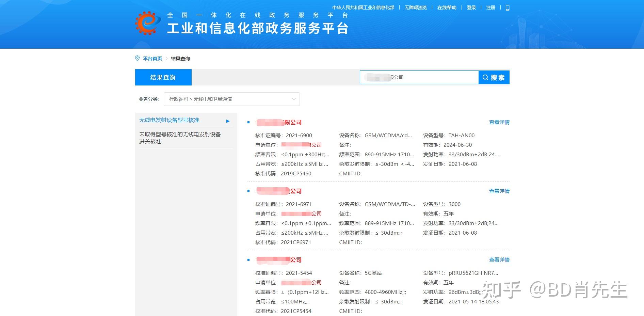Click the blue arrow beside 无线电发射设备型号核准
Screen dimensions: 644x316
coord(228,121)
